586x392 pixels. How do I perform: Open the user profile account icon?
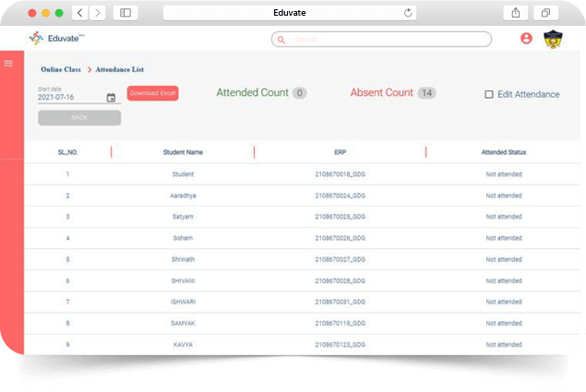click(526, 38)
